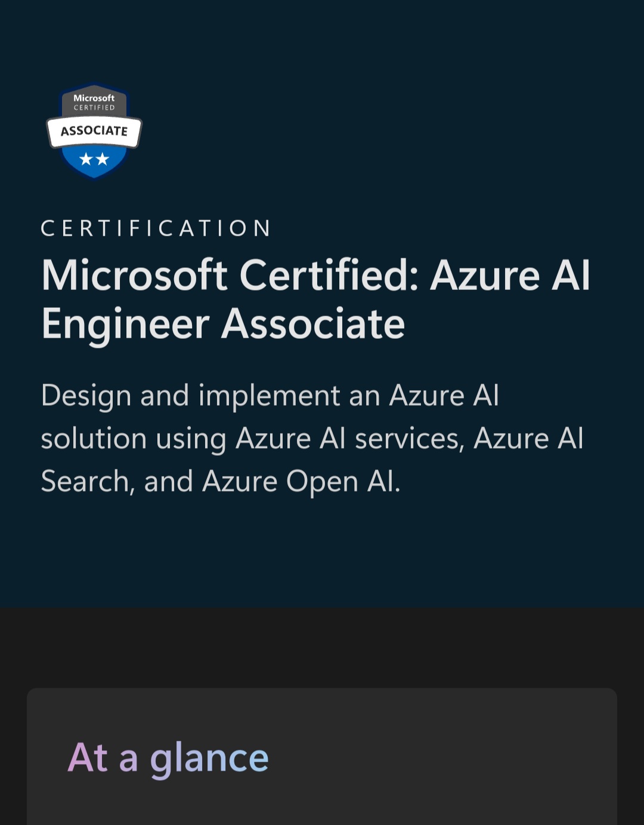Click the Microsoft Certified Associate badge
The width and height of the screenshot is (644, 825).
coord(94,131)
